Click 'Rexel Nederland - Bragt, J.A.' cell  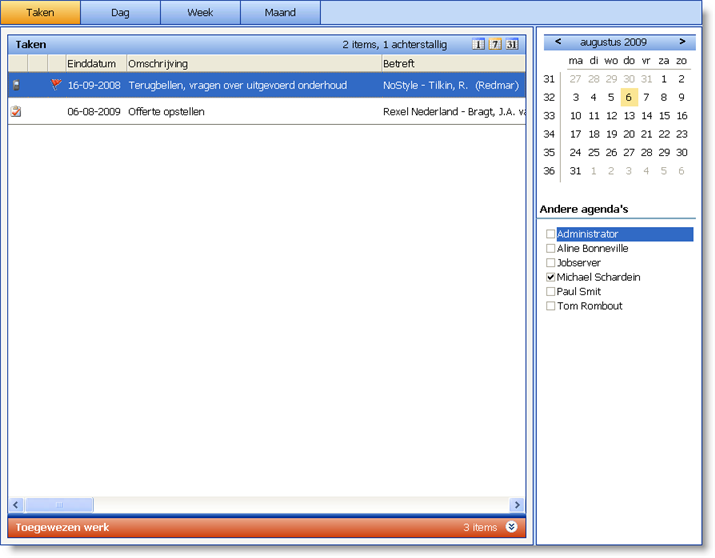[x=454, y=112]
